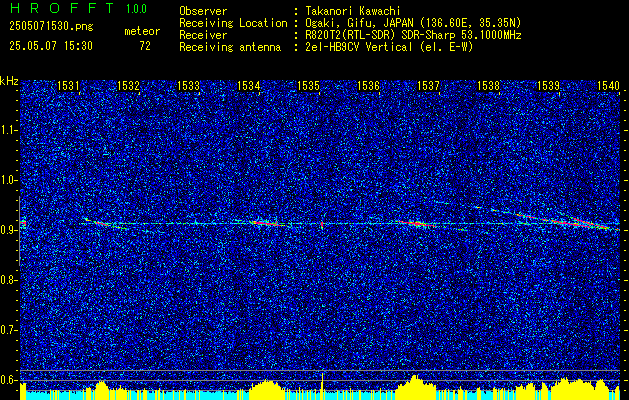Click time marker 1540

[x=608, y=85]
